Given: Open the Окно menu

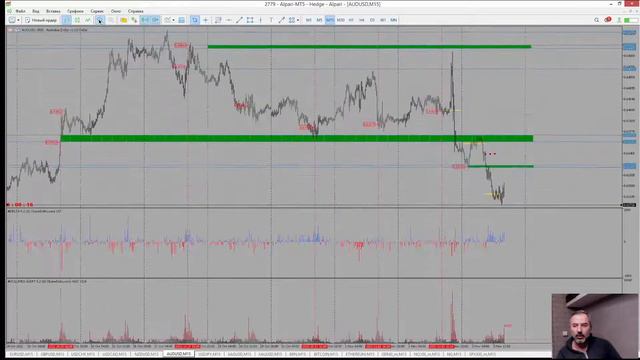Looking at the screenshot, I should (116, 11).
